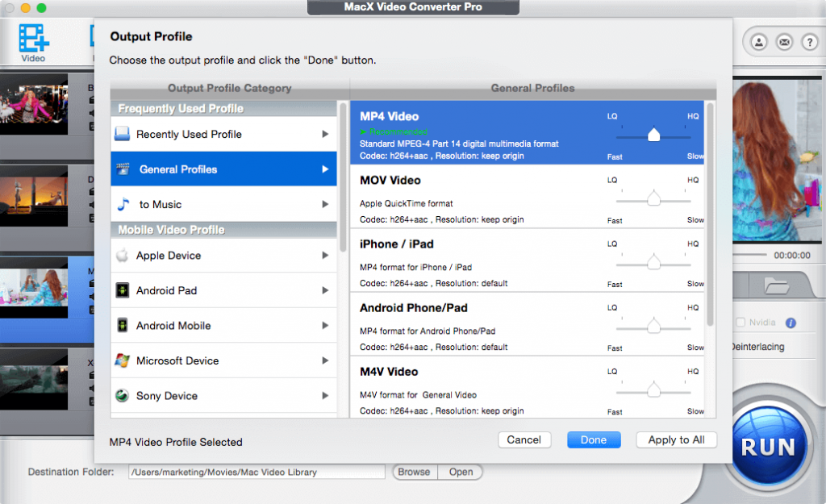Select the MP4 Video profile
This screenshot has height=504, width=826.
tap(527, 133)
